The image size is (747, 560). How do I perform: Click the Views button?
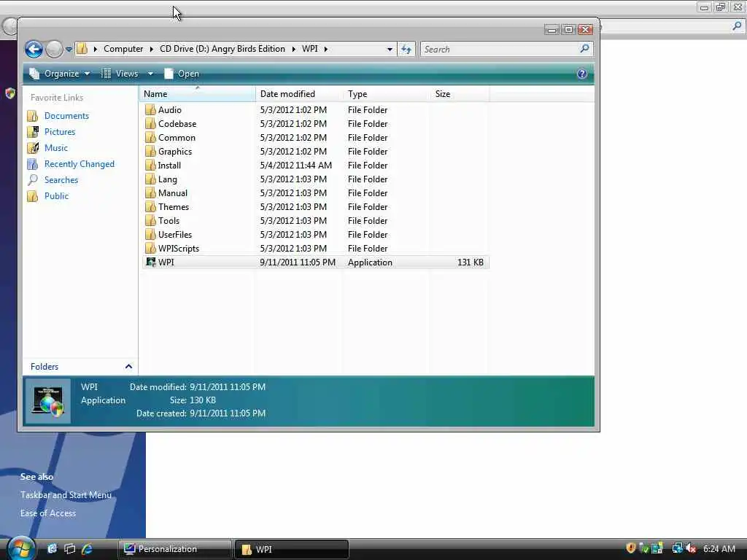(120, 74)
